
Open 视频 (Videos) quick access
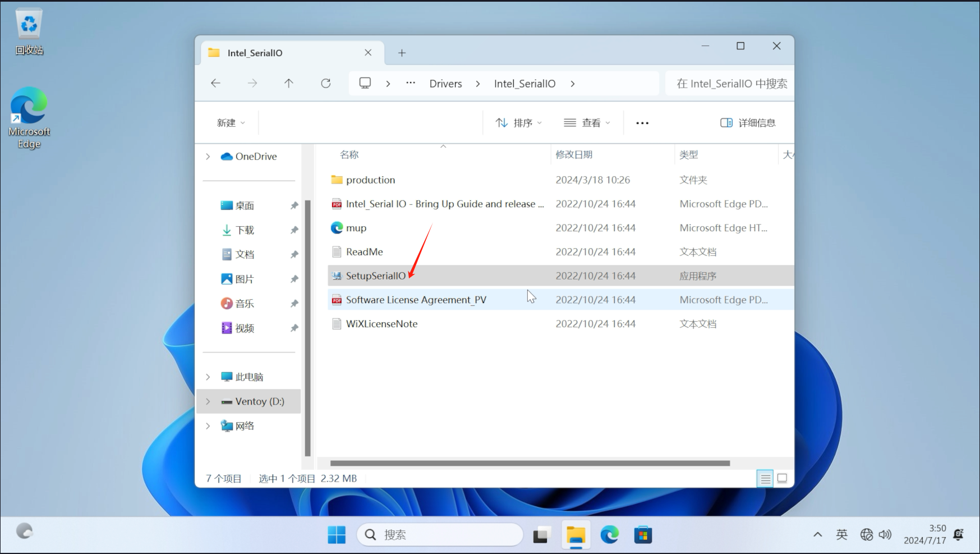click(x=238, y=328)
